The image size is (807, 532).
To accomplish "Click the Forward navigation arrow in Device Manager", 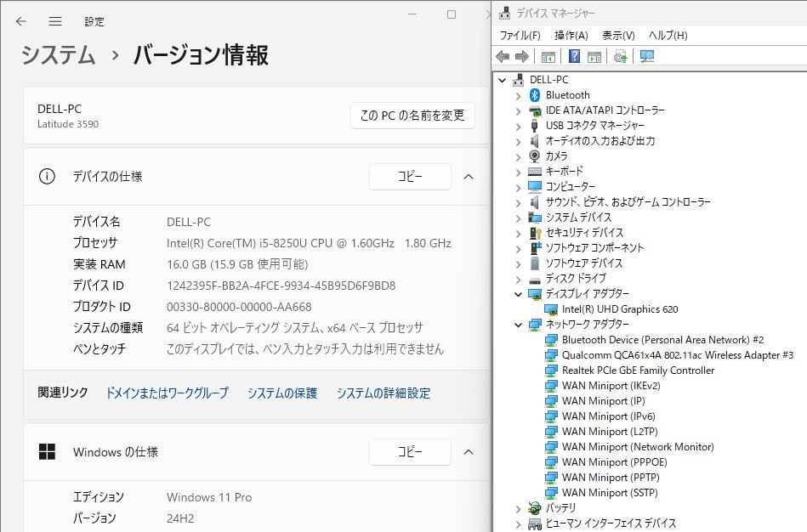I will pos(521,56).
